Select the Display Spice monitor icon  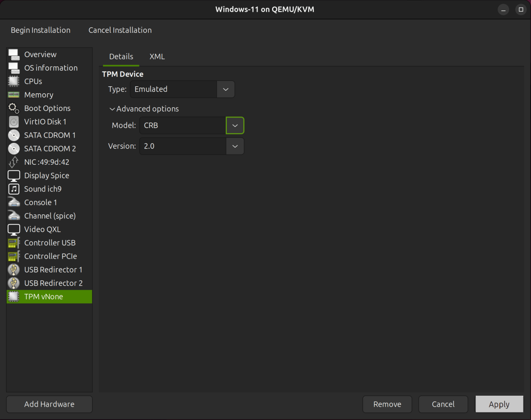click(14, 175)
